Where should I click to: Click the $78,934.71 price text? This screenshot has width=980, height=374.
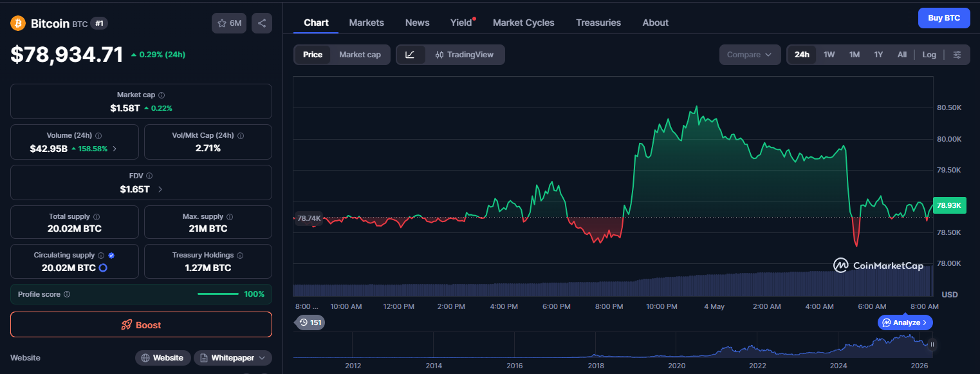[x=67, y=55]
